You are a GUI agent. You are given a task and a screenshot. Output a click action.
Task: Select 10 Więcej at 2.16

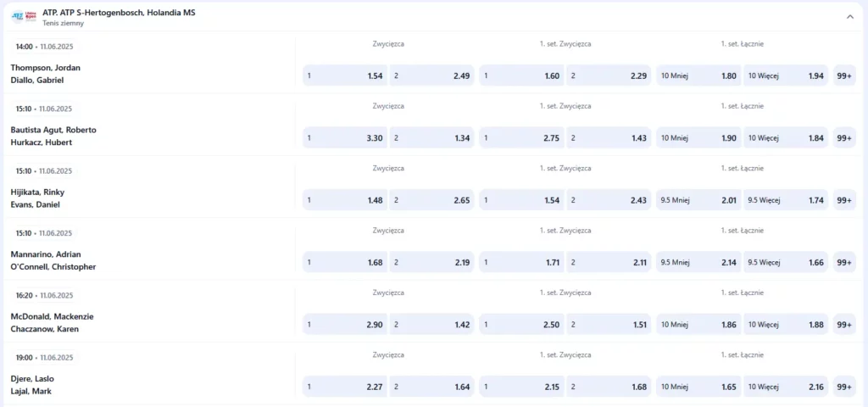pyautogui.click(x=786, y=387)
